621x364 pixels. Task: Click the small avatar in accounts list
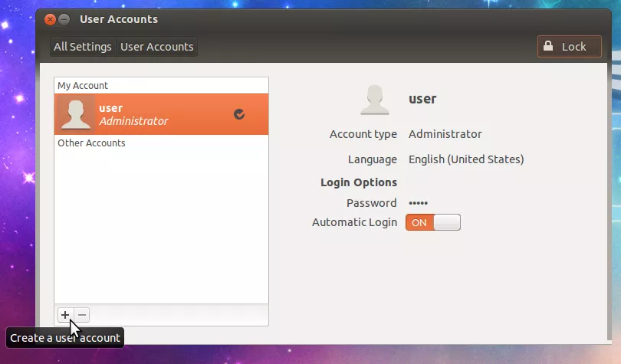coord(77,114)
